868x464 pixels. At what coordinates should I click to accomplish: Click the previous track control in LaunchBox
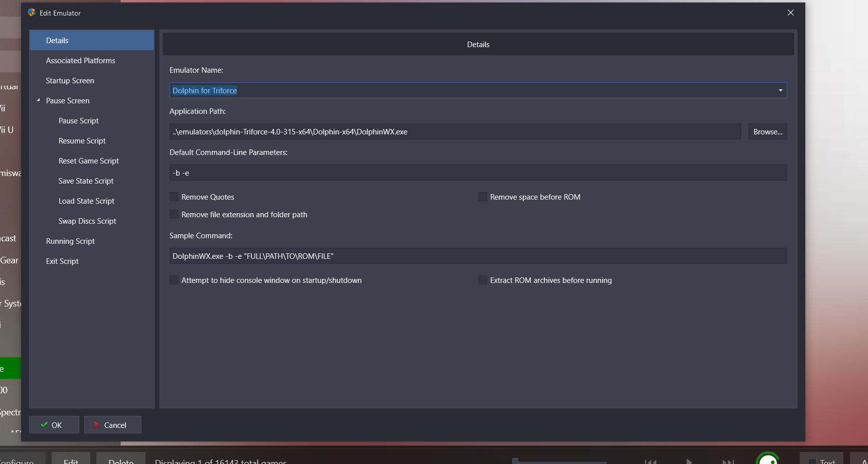click(651, 461)
